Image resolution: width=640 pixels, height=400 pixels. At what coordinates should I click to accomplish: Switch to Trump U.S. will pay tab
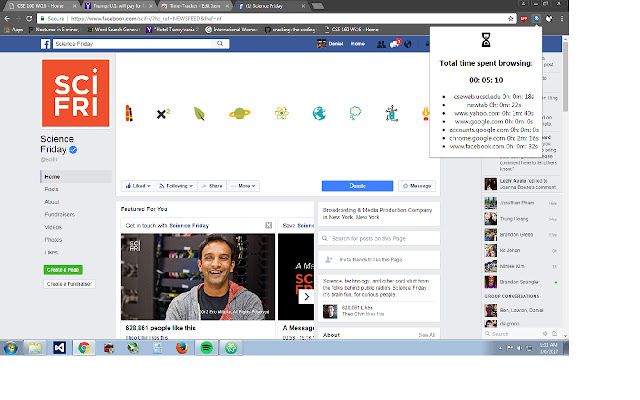coord(118,6)
